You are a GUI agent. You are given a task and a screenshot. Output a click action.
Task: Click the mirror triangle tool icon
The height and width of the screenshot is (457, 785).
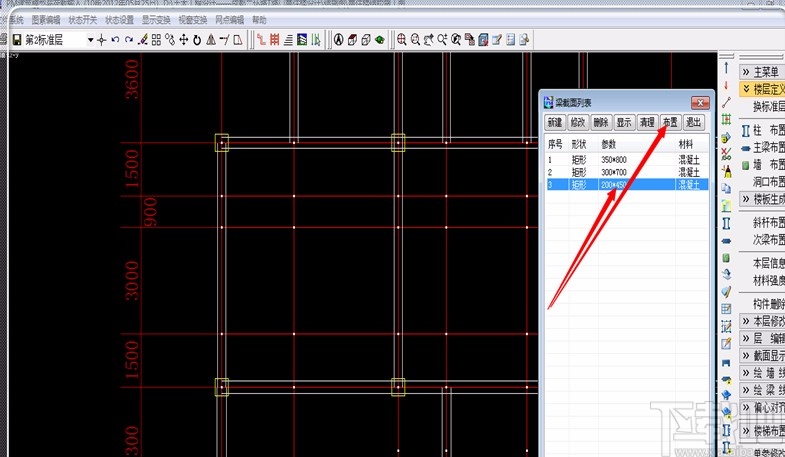pyautogui.click(x=211, y=40)
